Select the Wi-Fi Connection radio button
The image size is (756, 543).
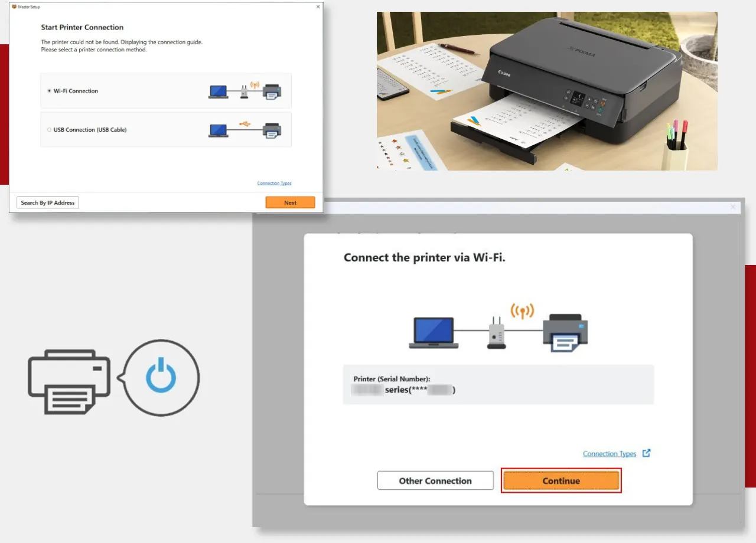point(49,91)
